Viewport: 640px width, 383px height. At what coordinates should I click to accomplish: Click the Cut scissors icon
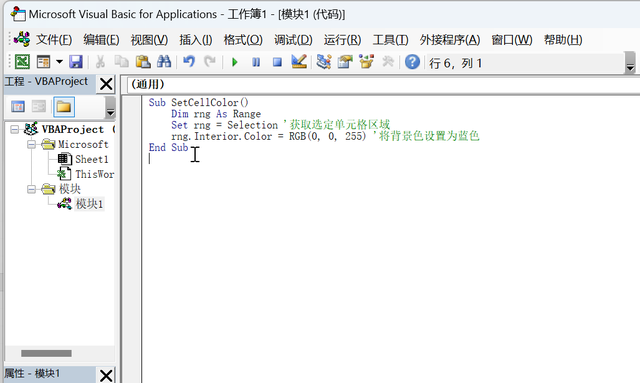(x=100, y=62)
